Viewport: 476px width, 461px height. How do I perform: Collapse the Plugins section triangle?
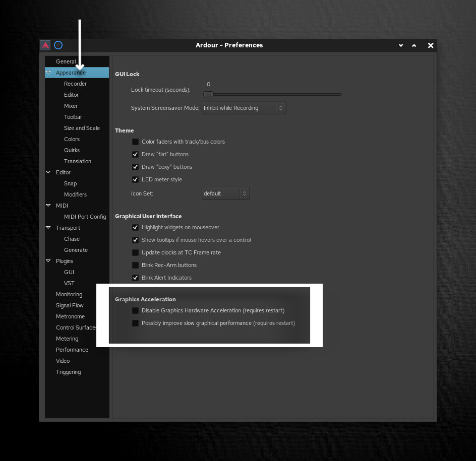tap(48, 261)
